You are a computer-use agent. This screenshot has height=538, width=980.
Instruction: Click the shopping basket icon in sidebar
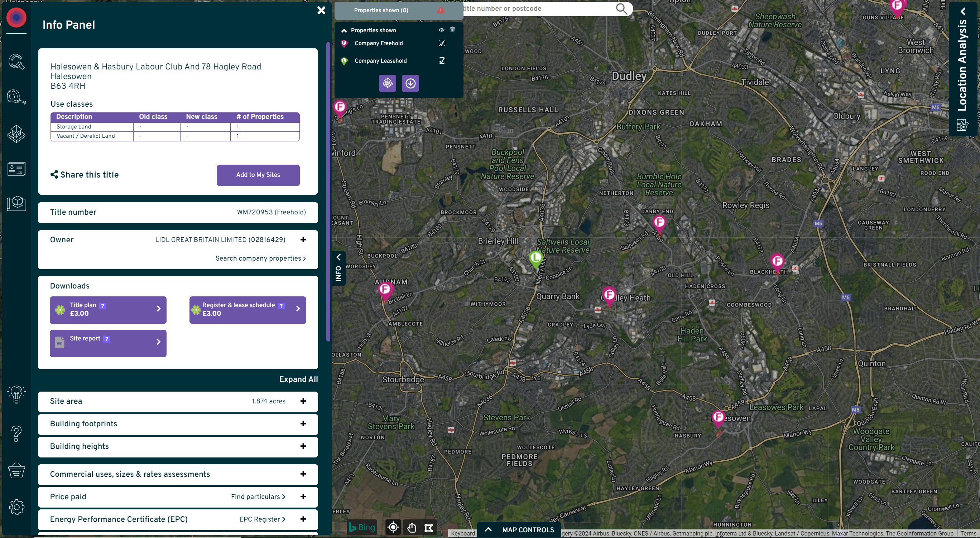point(16,470)
